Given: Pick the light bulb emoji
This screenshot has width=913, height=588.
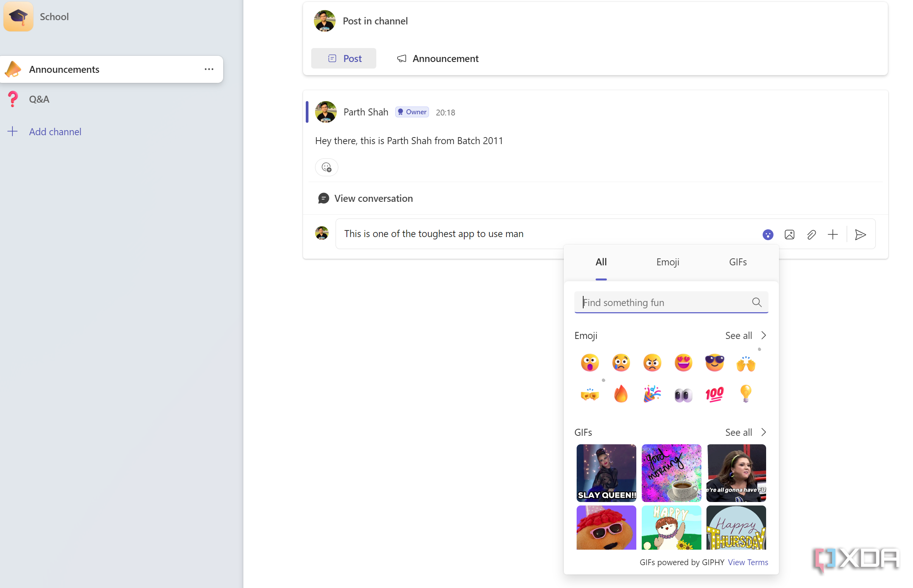Looking at the screenshot, I should tap(746, 394).
